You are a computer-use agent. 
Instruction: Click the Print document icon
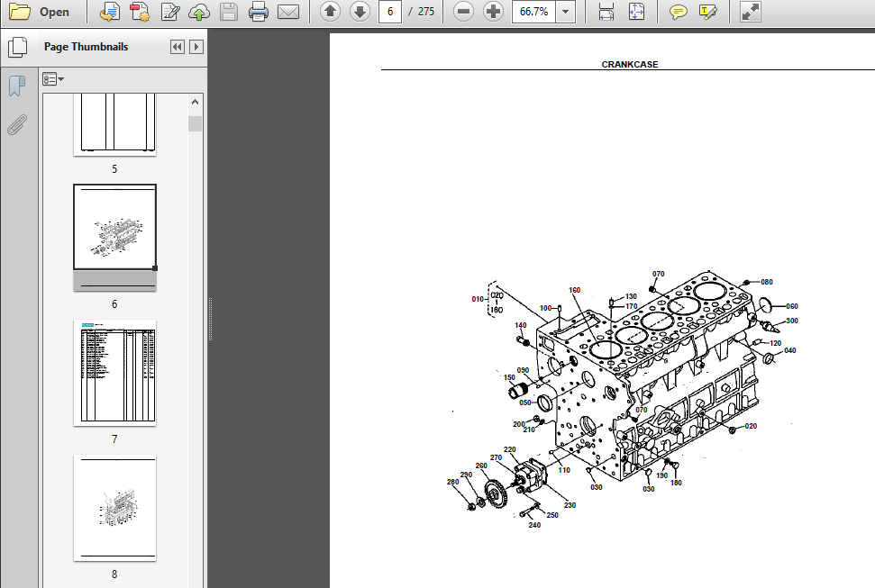click(260, 13)
